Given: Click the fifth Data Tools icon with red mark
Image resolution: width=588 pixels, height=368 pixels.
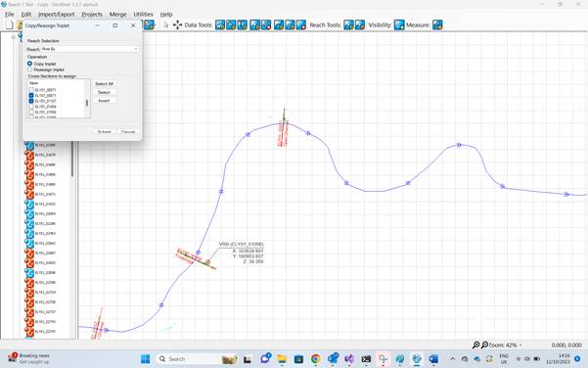Looking at the screenshot, I should (x=266, y=25).
